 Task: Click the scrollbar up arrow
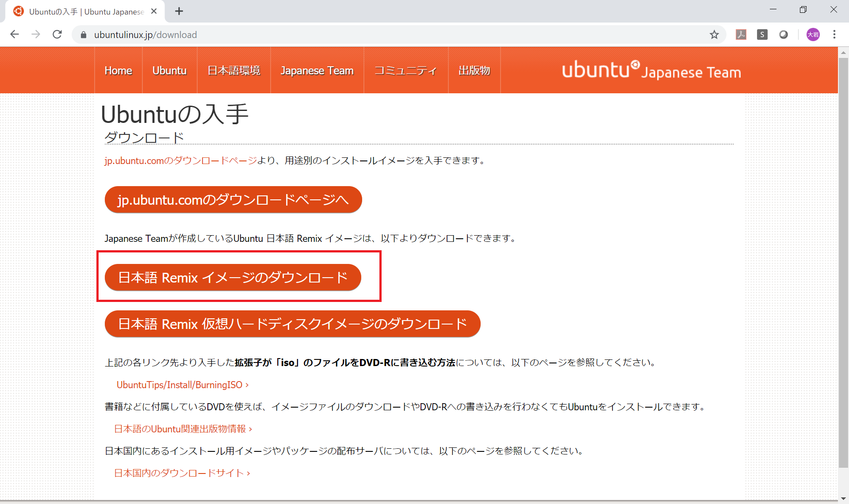coord(843,52)
